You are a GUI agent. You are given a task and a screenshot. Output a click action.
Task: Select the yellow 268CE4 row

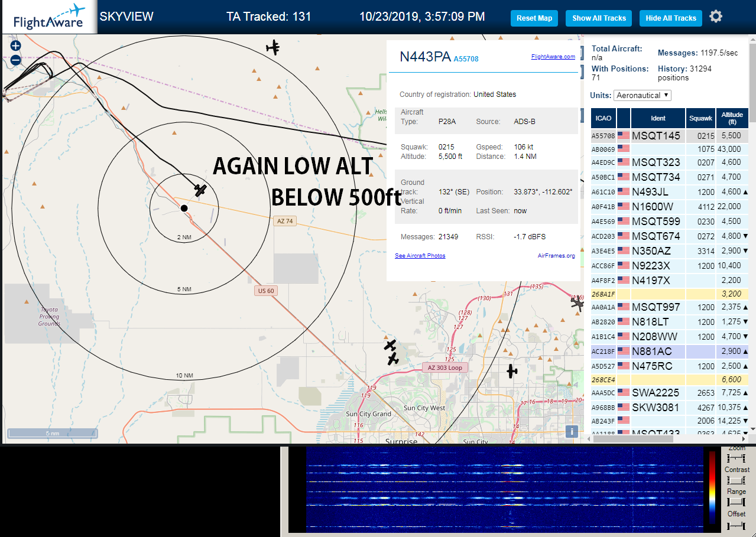click(x=670, y=380)
